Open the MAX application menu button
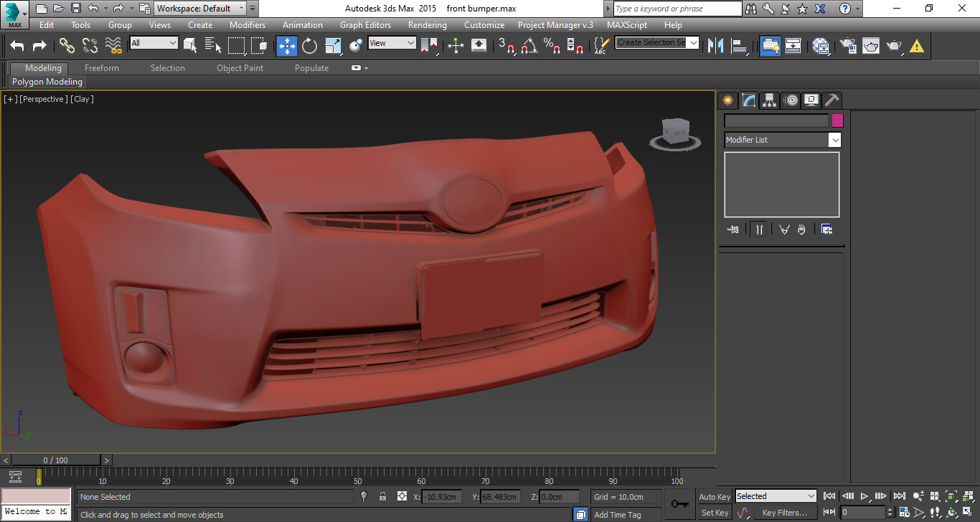The width and height of the screenshot is (980, 522). (x=14, y=14)
